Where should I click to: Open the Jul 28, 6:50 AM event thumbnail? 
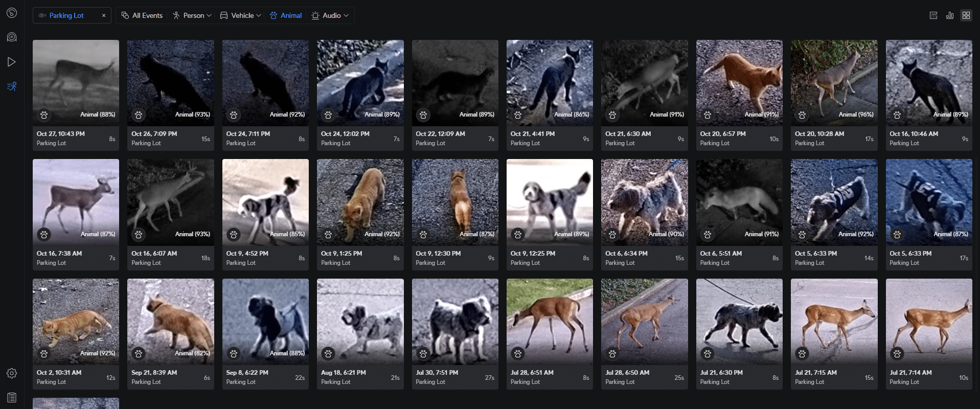pos(645,322)
